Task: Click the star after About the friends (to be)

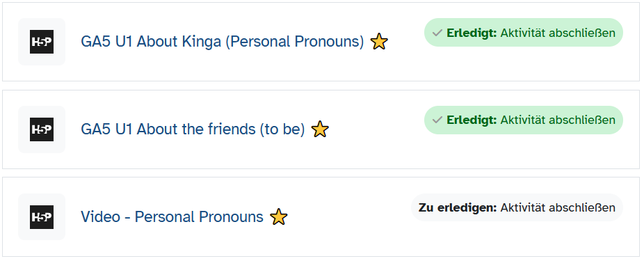Action: coord(320,129)
